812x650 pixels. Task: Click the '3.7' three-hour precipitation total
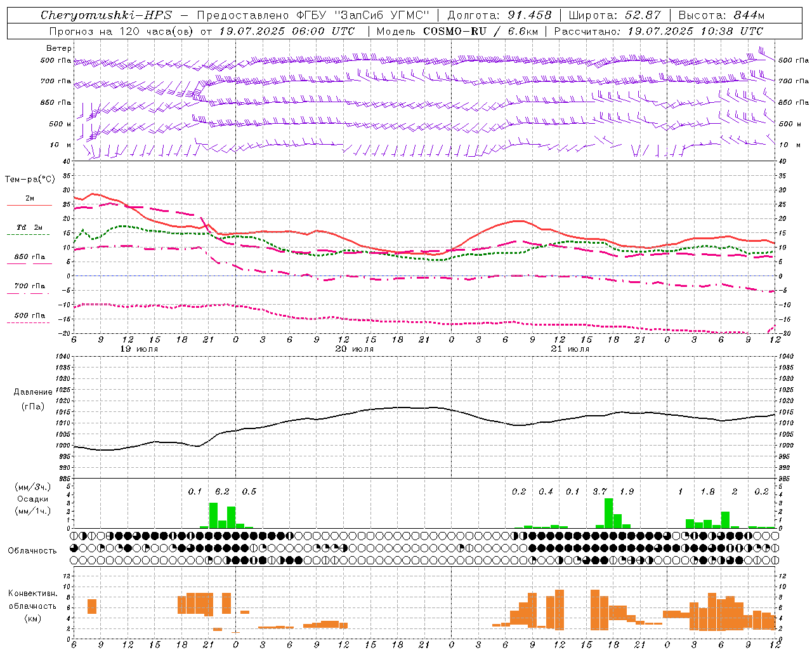pyautogui.click(x=599, y=492)
